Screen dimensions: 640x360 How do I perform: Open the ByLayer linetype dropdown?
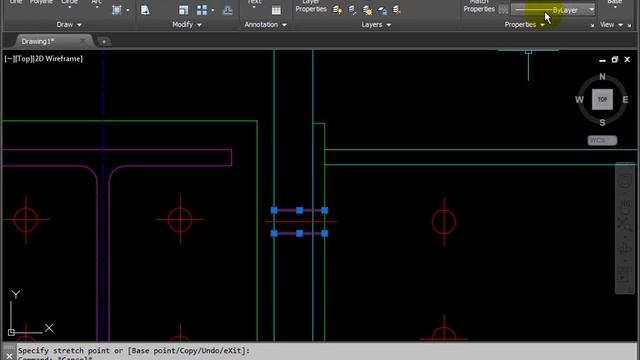coord(591,10)
